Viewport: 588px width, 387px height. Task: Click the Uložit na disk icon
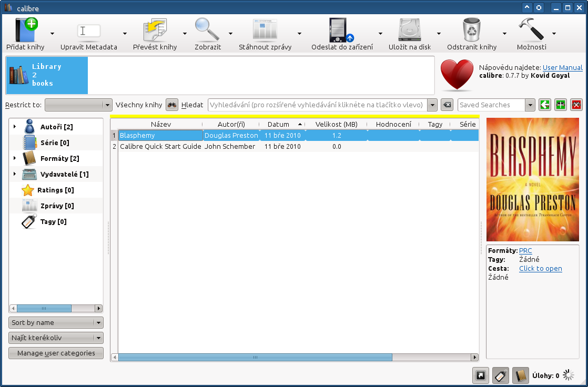pyautogui.click(x=410, y=30)
